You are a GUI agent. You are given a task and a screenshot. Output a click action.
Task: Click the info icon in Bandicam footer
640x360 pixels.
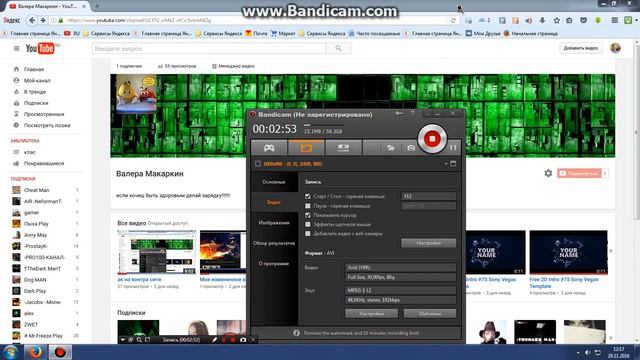297,333
